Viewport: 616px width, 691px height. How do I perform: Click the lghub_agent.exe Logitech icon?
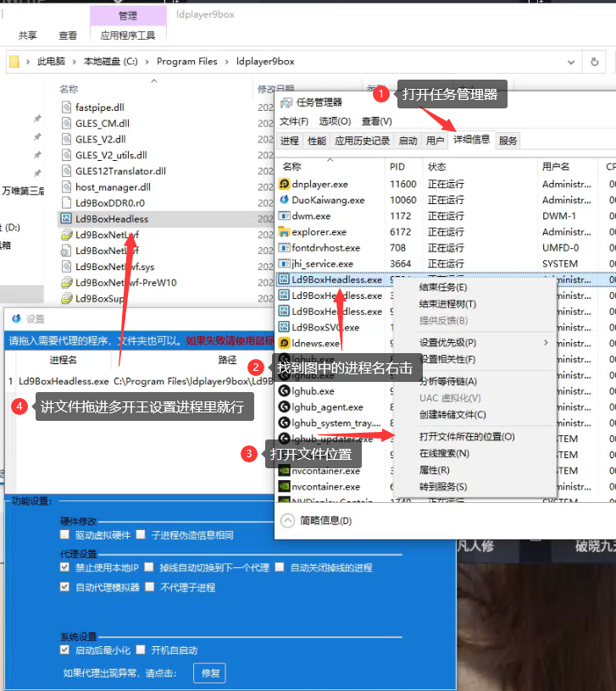pos(285,406)
